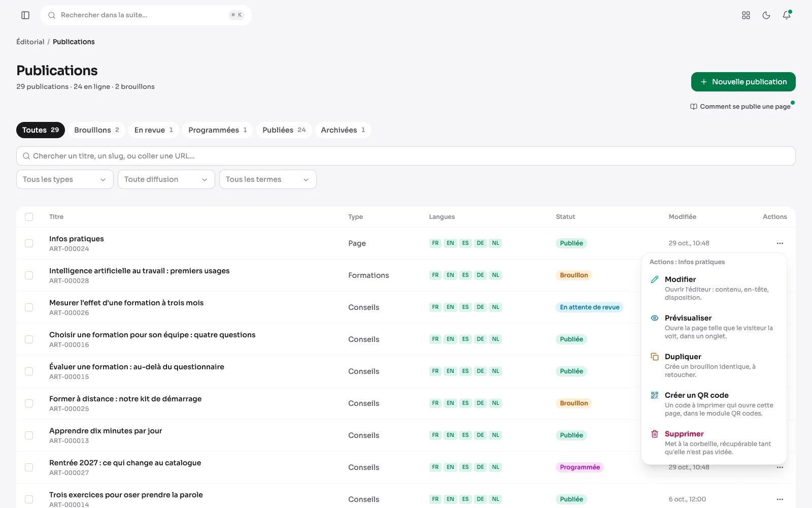Check the Choisir une formation row checkbox
812x508 pixels.
(x=29, y=339)
